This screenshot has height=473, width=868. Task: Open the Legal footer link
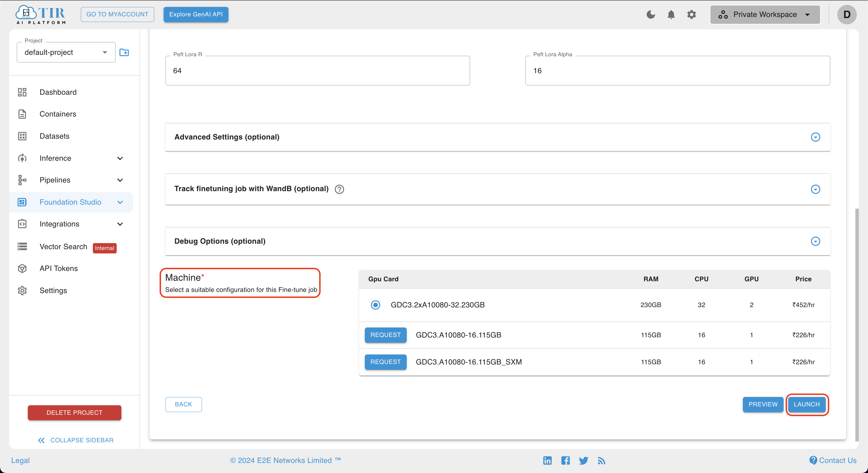[x=20, y=461]
